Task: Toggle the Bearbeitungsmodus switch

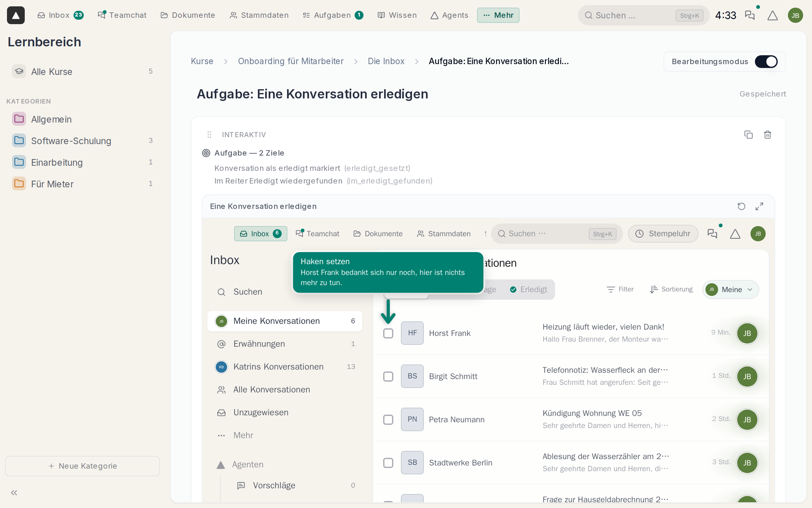Action: (766, 62)
